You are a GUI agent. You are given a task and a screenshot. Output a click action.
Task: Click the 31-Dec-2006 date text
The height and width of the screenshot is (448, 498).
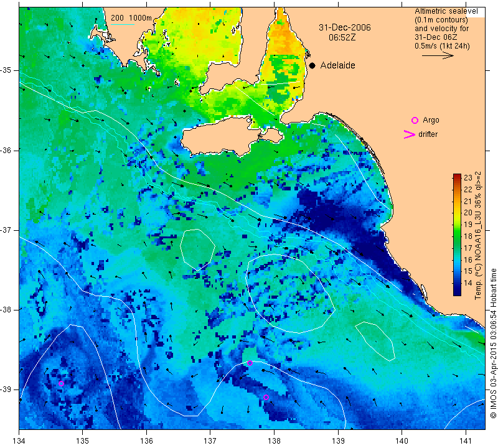[345, 27]
